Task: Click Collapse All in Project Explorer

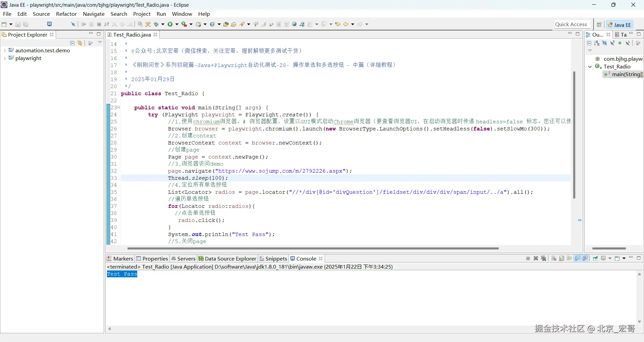Action: tap(72, 43)
